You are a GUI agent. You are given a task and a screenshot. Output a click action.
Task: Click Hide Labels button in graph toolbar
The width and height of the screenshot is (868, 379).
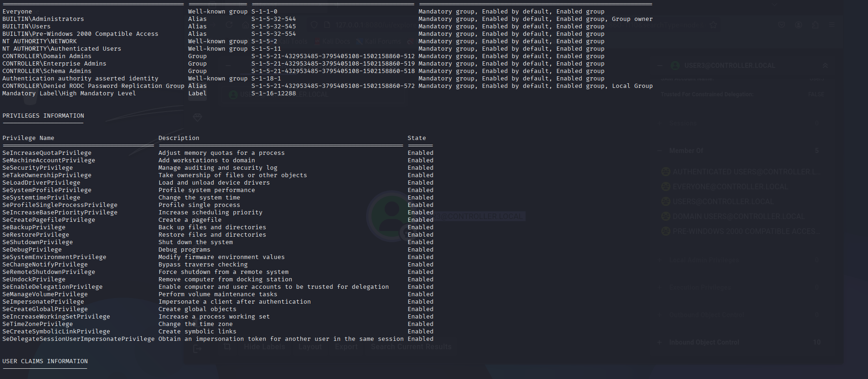264,347
